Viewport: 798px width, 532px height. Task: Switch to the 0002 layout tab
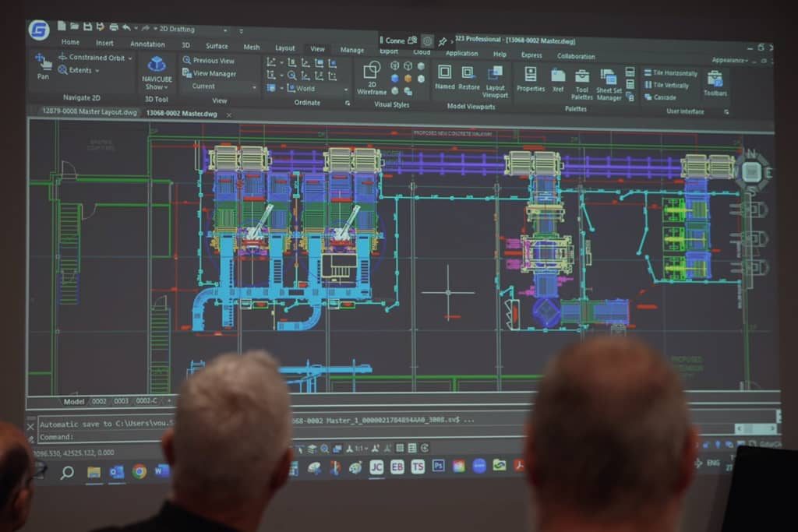(x=99, y=401)
